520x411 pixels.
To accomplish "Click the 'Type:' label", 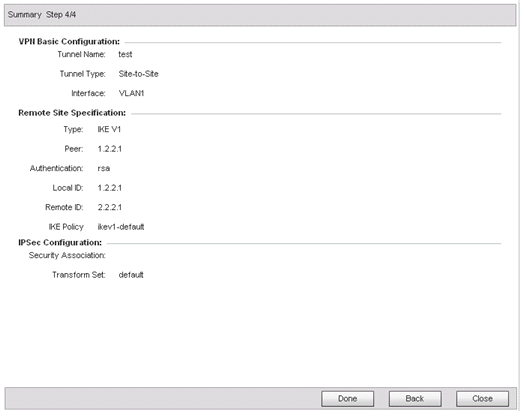I will 73,129.
